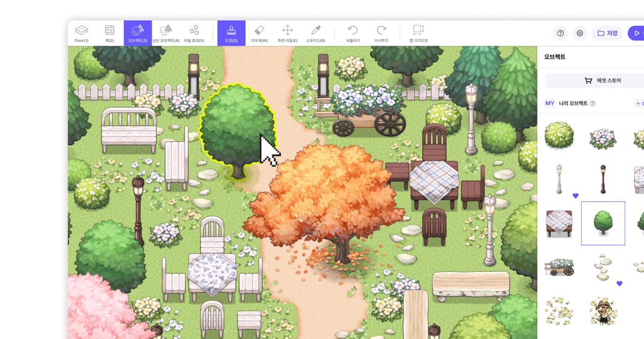Select the Floor(1) layer tool
The image size is (644, 339).
pos(82,33)
